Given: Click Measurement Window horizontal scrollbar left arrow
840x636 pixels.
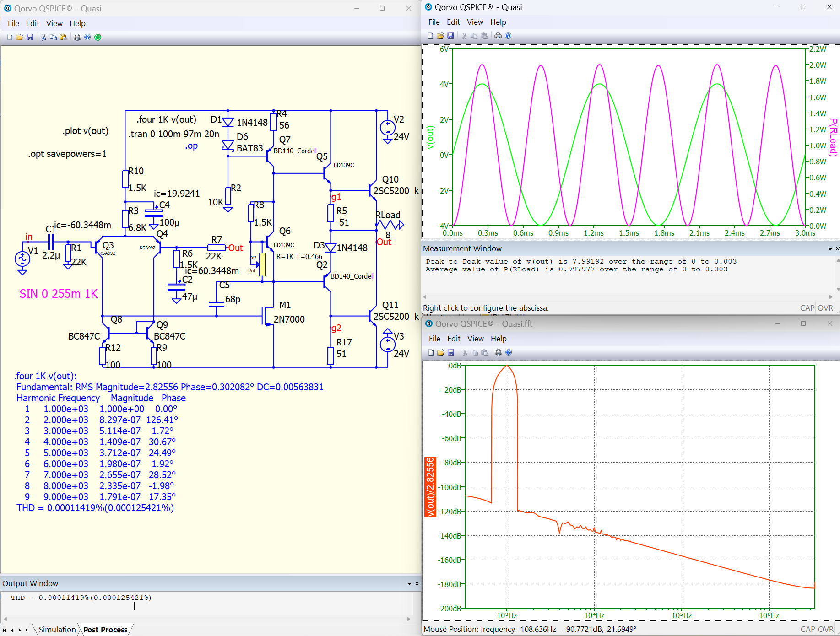Looking at the screenshot, I should coord(425,297).
